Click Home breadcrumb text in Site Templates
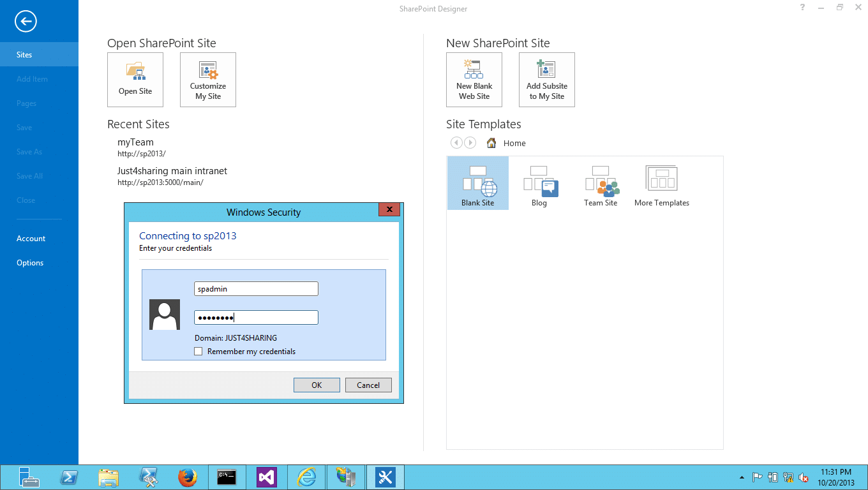The image size is (868, 490). (x=514, y=144)
